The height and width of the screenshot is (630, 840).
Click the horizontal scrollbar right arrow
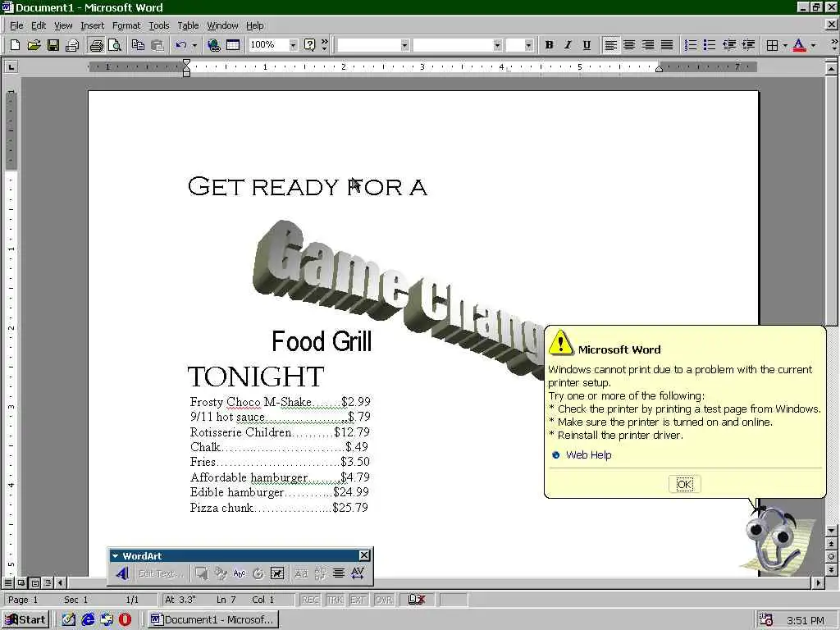[x=818, y=582]
